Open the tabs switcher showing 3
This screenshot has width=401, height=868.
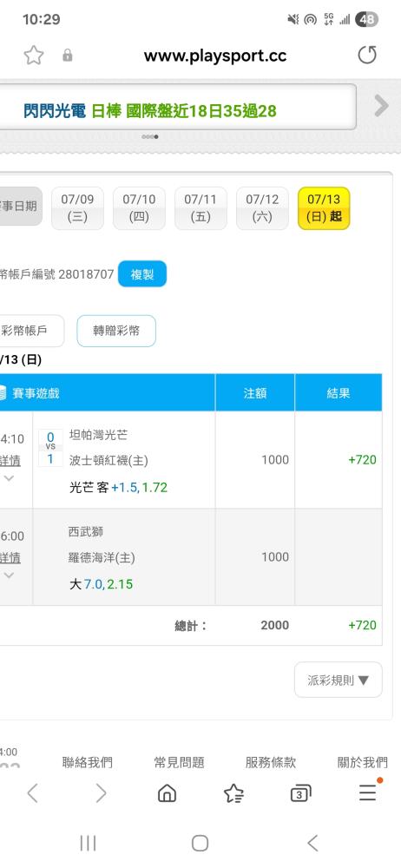point(300,793)
